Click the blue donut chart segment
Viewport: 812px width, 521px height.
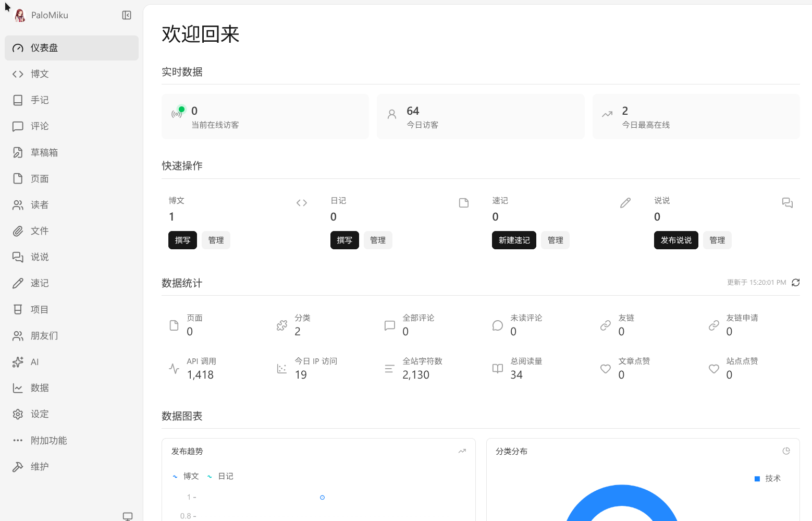point(622,495)
